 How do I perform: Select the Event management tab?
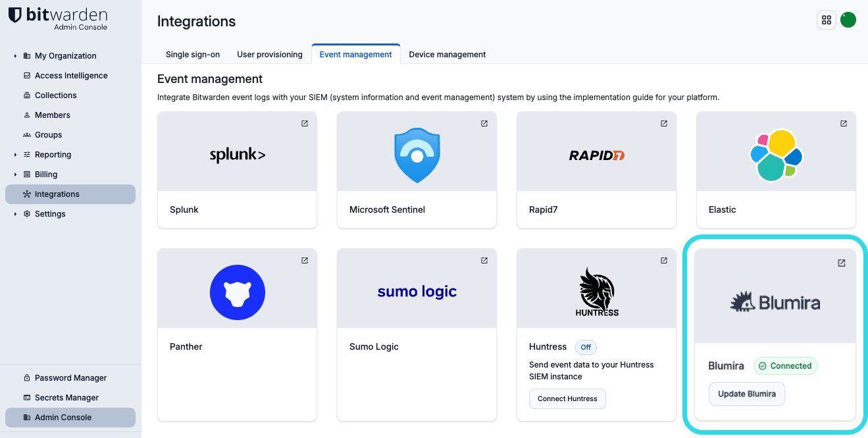[356, 55]
